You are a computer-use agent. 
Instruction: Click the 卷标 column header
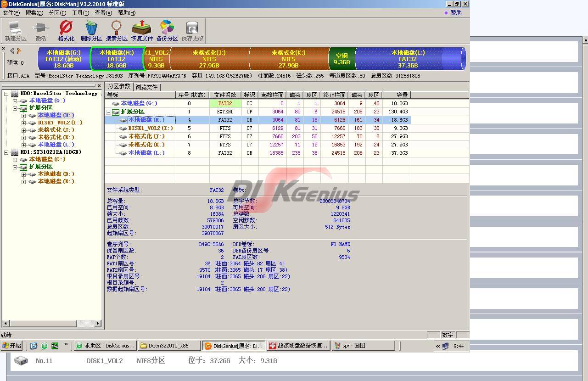point(140,95)
